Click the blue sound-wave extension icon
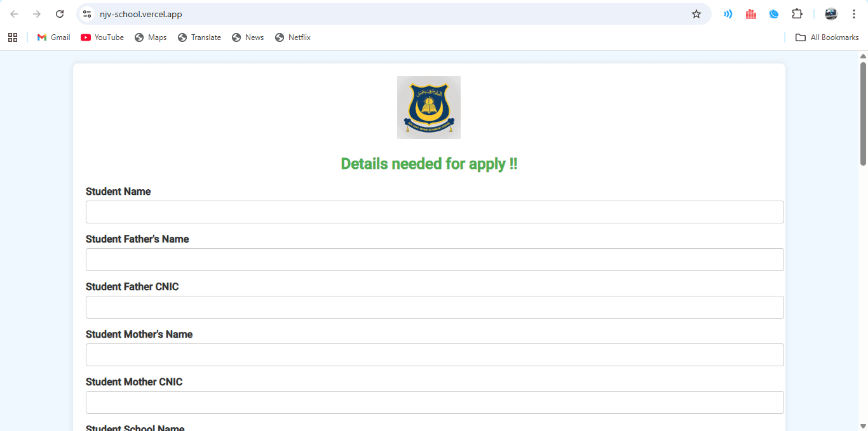Screen dimensions: 868x431 point(728,14)
